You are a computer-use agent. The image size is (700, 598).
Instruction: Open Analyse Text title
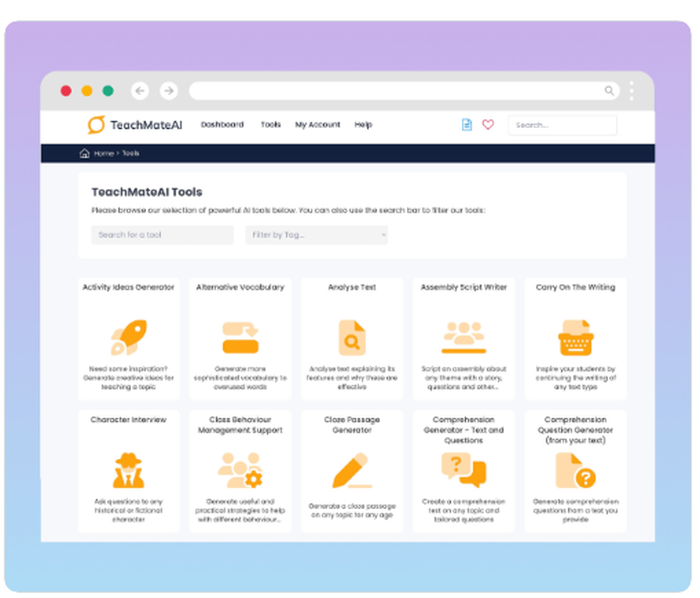352,287
